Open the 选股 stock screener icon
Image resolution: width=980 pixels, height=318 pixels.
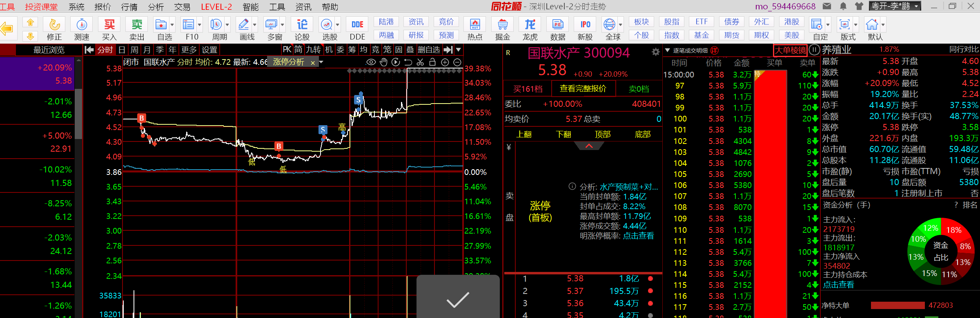point(326,24)
